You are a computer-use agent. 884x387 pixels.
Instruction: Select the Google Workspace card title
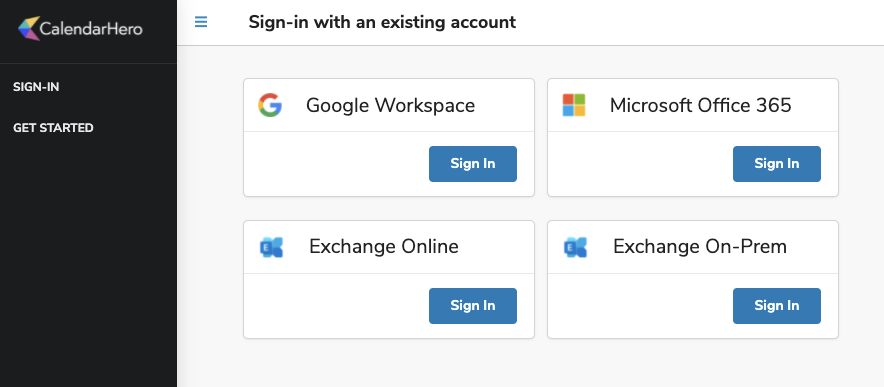390,105
